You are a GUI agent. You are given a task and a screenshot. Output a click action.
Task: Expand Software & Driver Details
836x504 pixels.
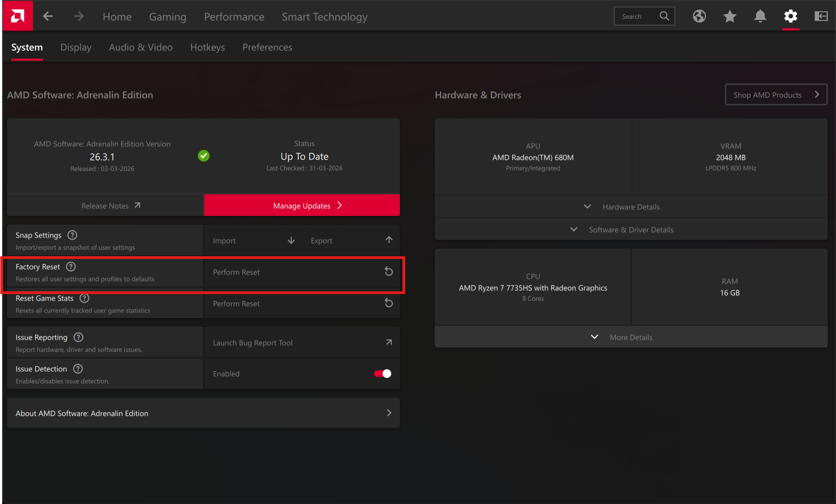pos(631,229)
